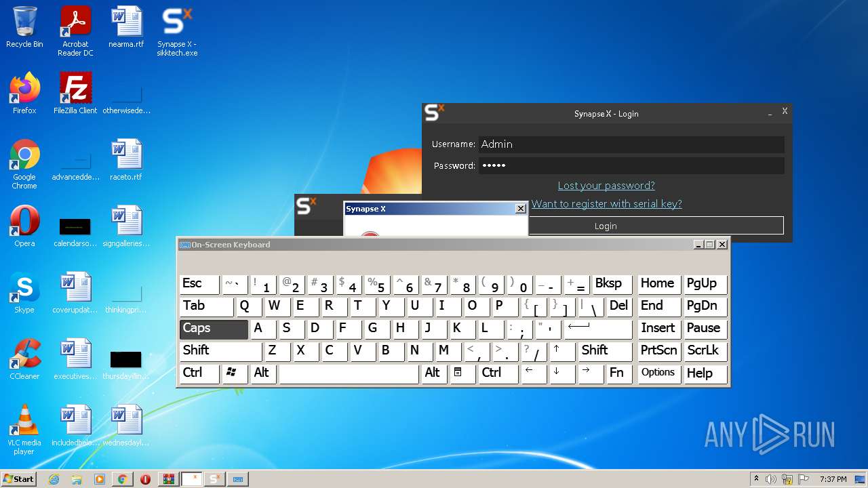Click the Home key on keyboard
Screen dimensions: 868x488
point(659,284)
